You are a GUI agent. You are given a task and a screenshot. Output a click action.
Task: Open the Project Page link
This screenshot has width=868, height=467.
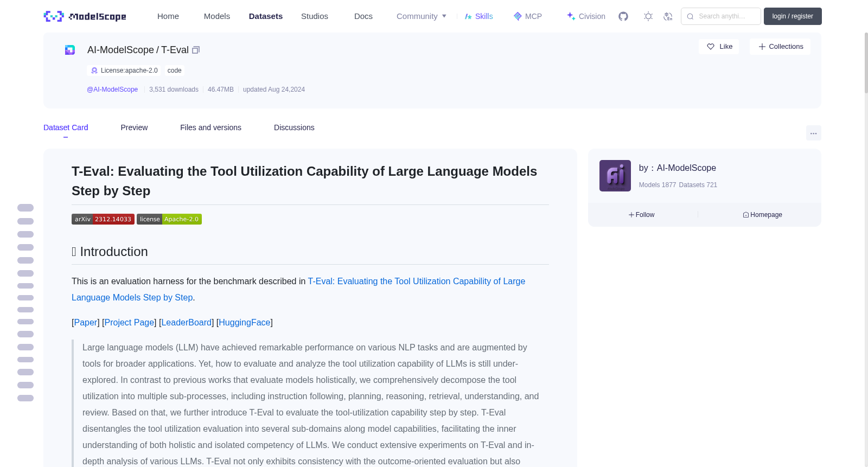129,322
